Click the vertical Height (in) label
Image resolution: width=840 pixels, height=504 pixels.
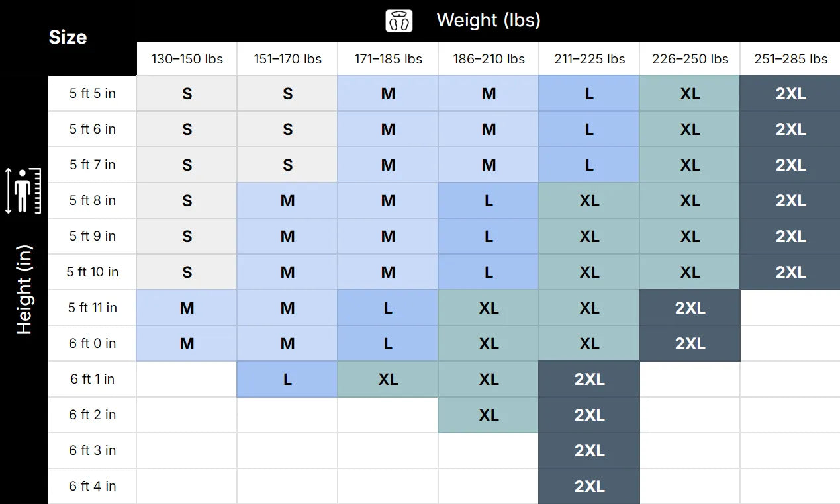tap(24, 290)
